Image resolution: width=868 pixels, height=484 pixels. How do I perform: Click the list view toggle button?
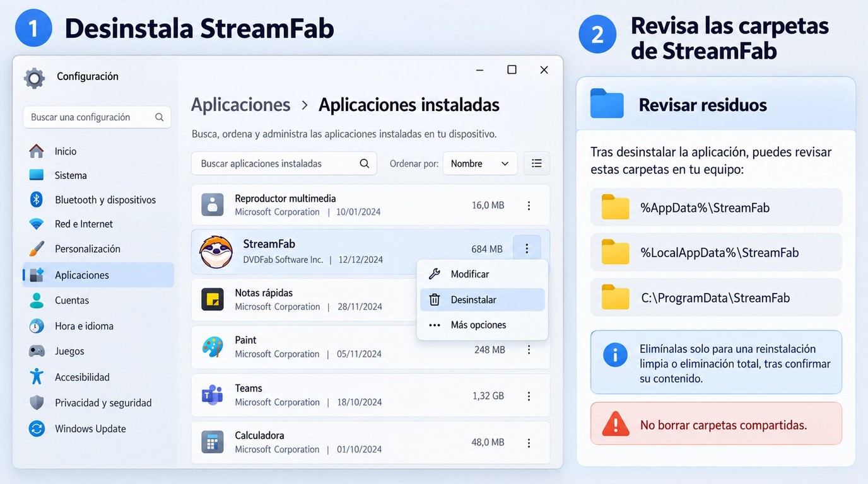(x=537, y=163)
